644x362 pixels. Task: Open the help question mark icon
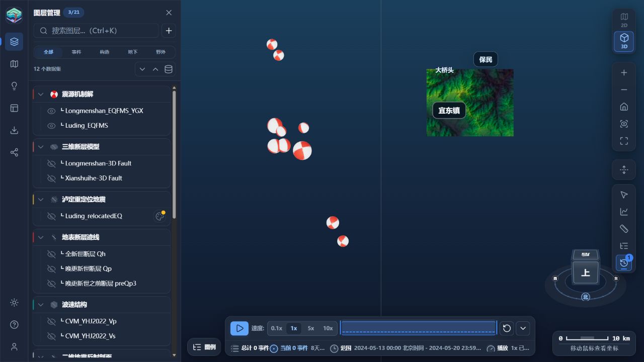tap(14, 325)
